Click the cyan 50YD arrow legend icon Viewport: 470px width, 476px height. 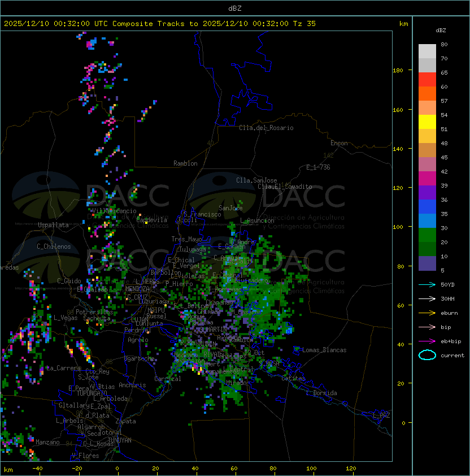[427, 285]
